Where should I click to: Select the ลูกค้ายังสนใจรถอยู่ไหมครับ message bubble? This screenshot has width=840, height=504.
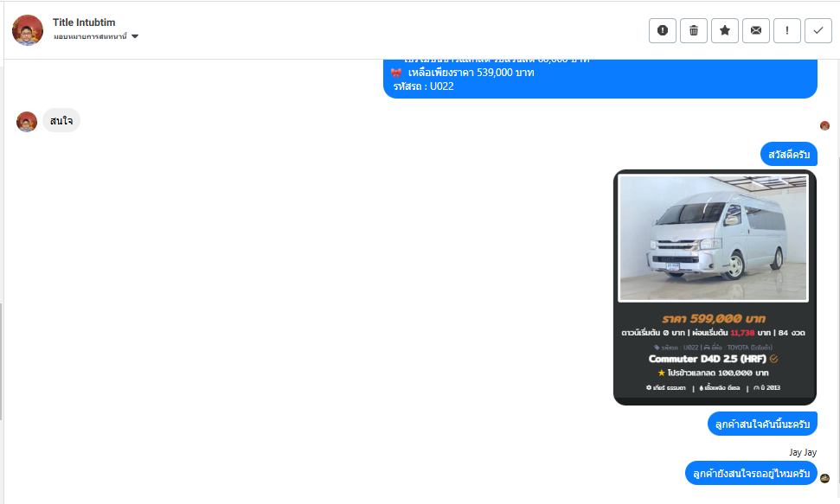point(751,474)
